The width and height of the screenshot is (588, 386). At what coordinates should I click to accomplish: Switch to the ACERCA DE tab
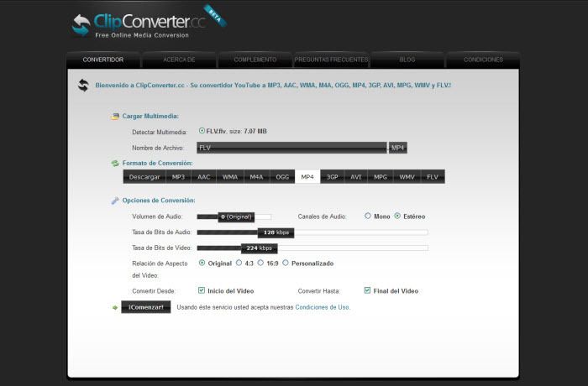[x=179, y=60]
